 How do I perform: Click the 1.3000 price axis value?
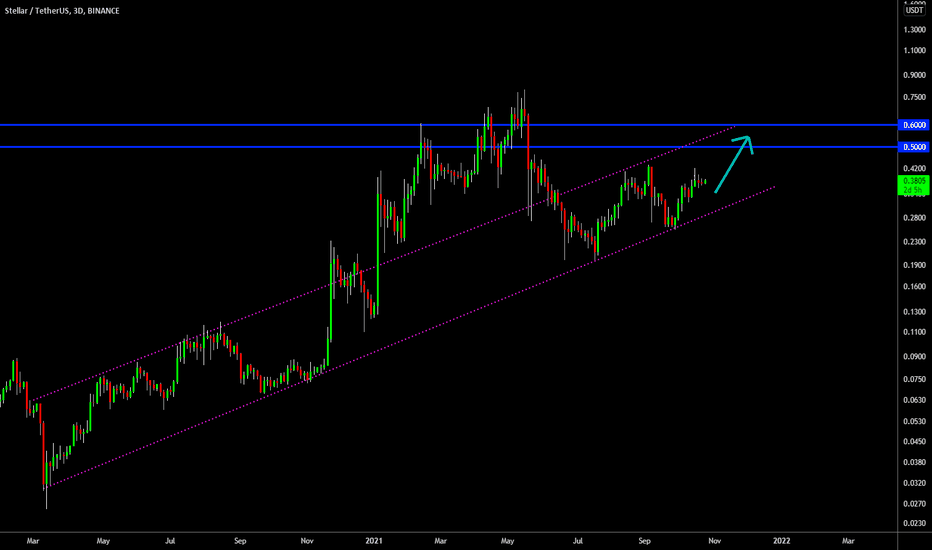pos(914,30)
